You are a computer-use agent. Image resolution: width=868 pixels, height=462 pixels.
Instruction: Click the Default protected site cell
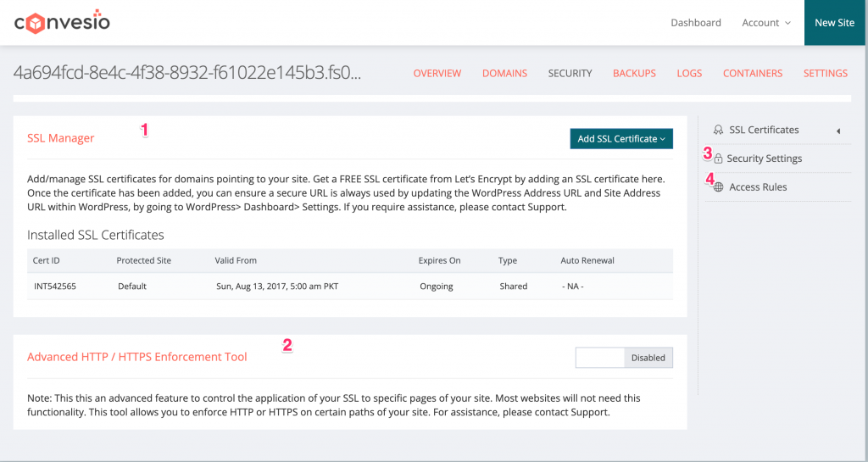tap(131, 287)
